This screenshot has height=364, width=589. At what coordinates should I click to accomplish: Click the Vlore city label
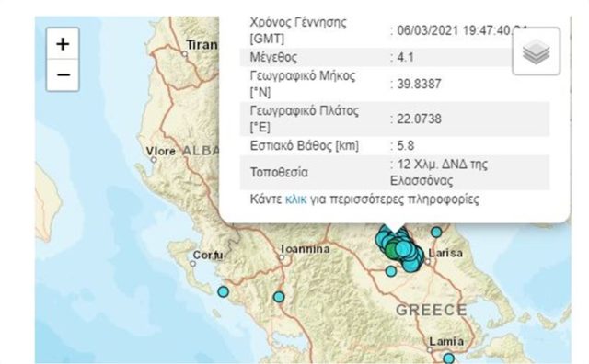pyautogui.click(x=161, y=152)
